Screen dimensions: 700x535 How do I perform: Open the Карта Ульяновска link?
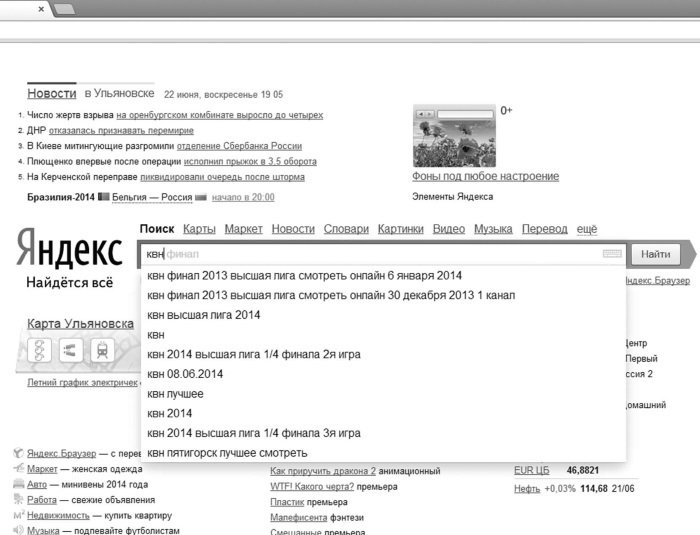80,323
